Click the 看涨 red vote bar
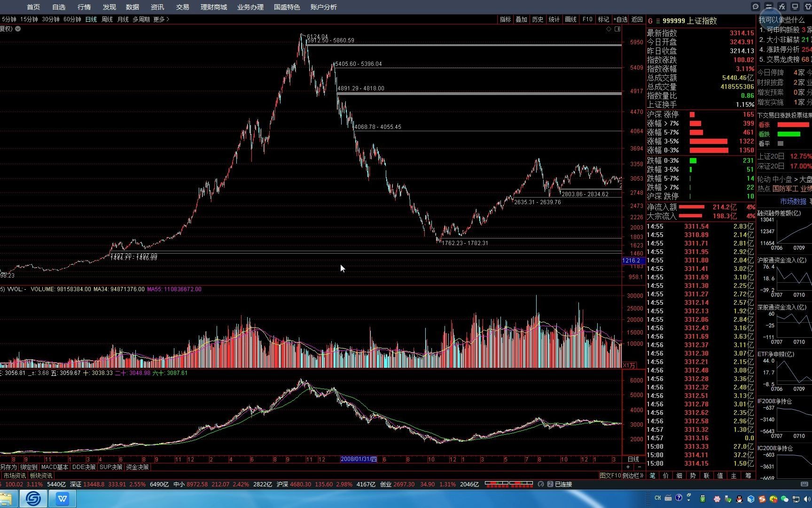 tap(793, 125)
